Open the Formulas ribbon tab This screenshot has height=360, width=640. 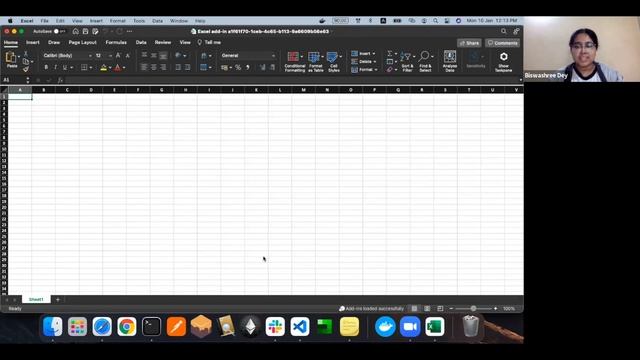pyautogui.click(x=116, y=42)
